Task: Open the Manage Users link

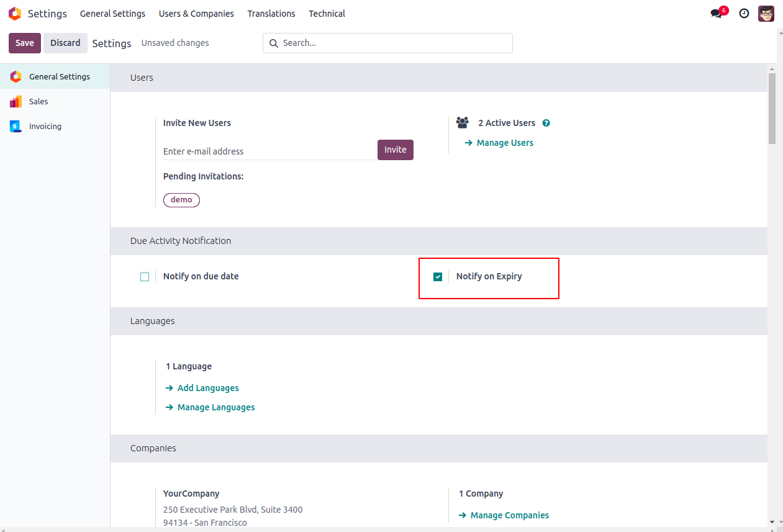Action: [505, 143]
